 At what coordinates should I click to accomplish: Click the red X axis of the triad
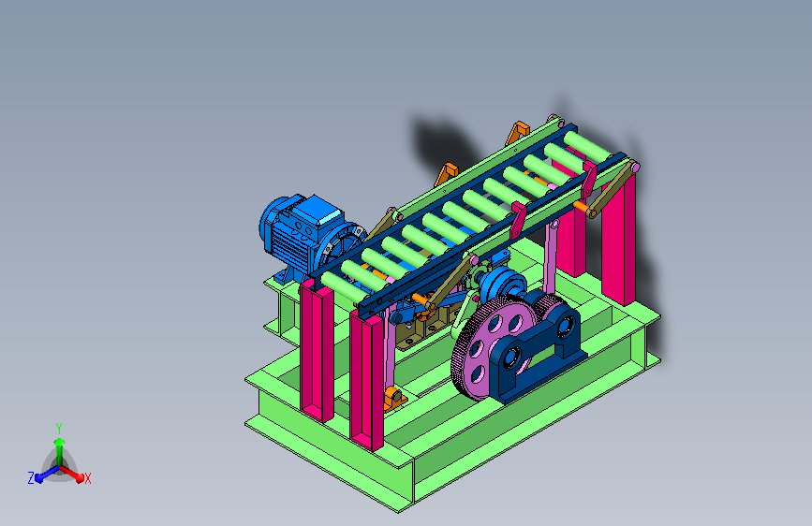tap(75, 475)
